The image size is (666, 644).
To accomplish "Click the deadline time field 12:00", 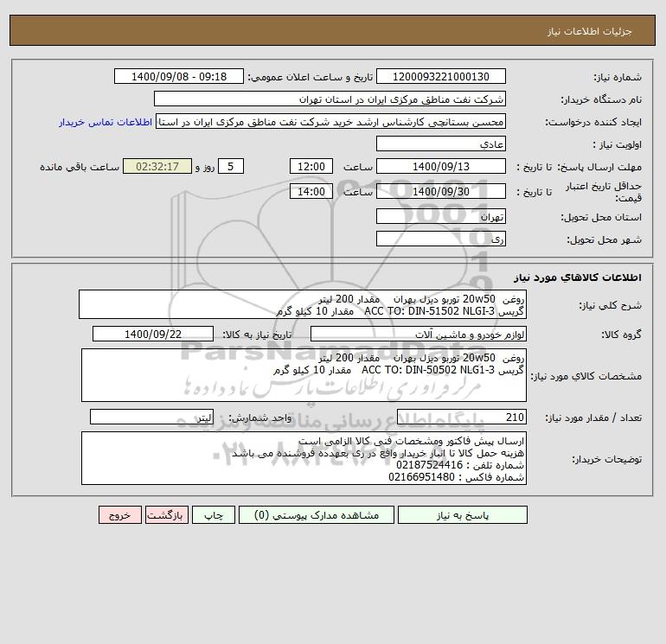I will [311, 167].
